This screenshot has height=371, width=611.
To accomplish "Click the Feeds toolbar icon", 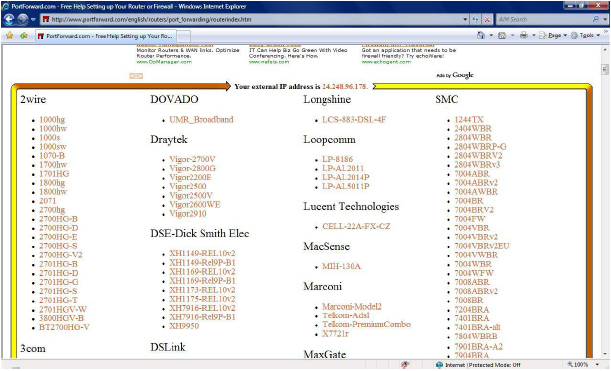I will [x=502, y=35].
